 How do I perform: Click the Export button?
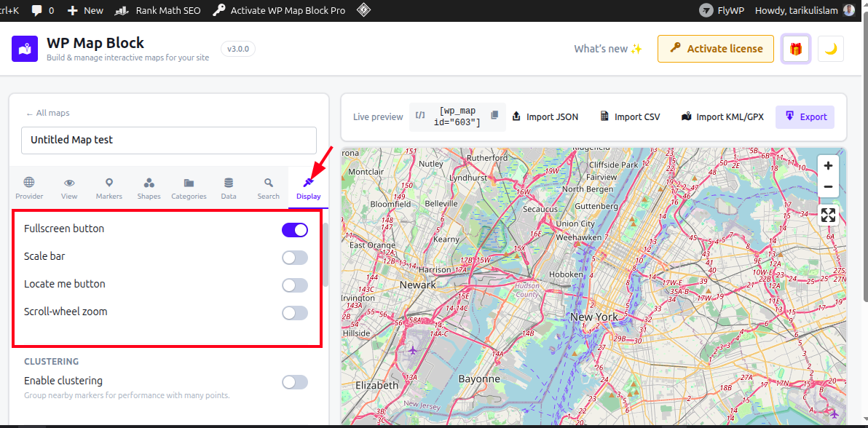point(805,117)
